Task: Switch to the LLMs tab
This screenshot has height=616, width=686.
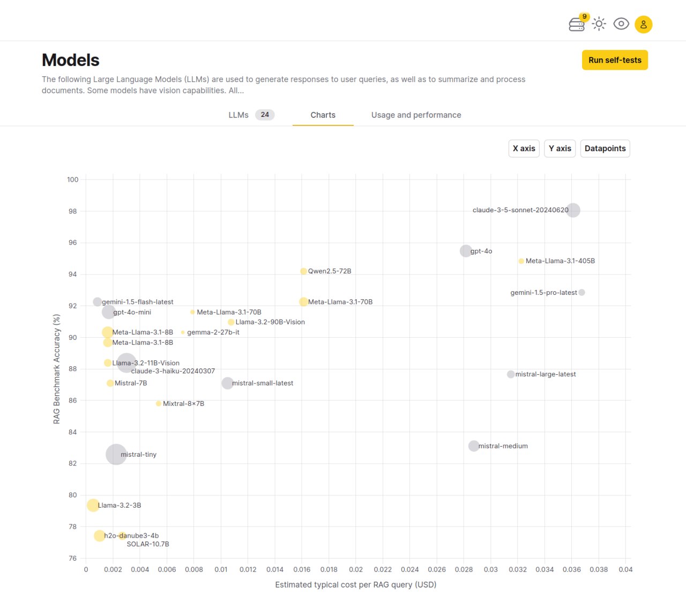Action: pyautogui.click(x=238, y=115)
